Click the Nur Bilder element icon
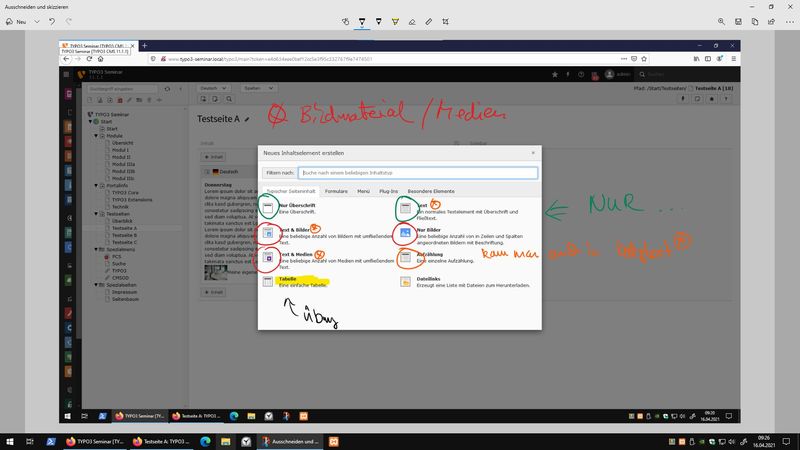The image size is (800, 450). pyautogui.click(x=405, y=233)
